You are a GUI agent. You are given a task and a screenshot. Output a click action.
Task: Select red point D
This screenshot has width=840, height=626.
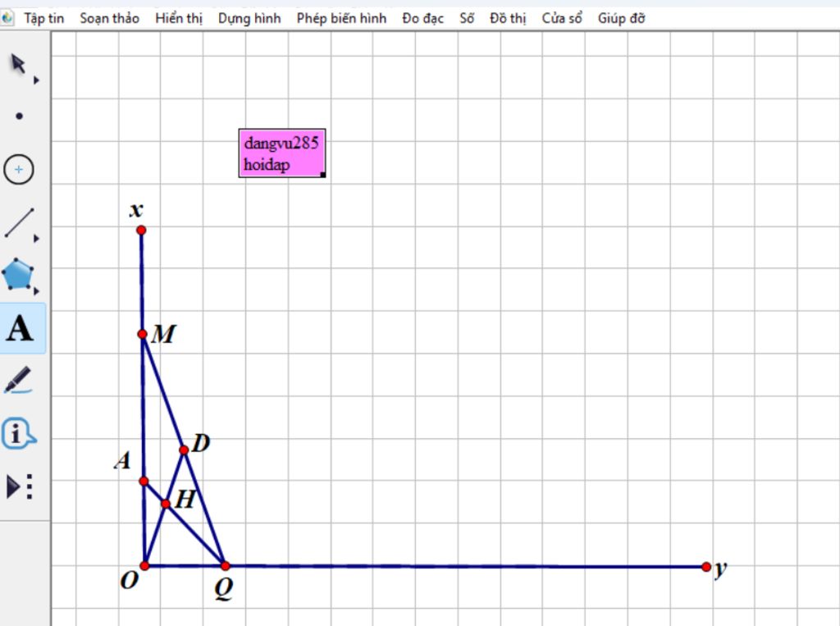[184, 450]
